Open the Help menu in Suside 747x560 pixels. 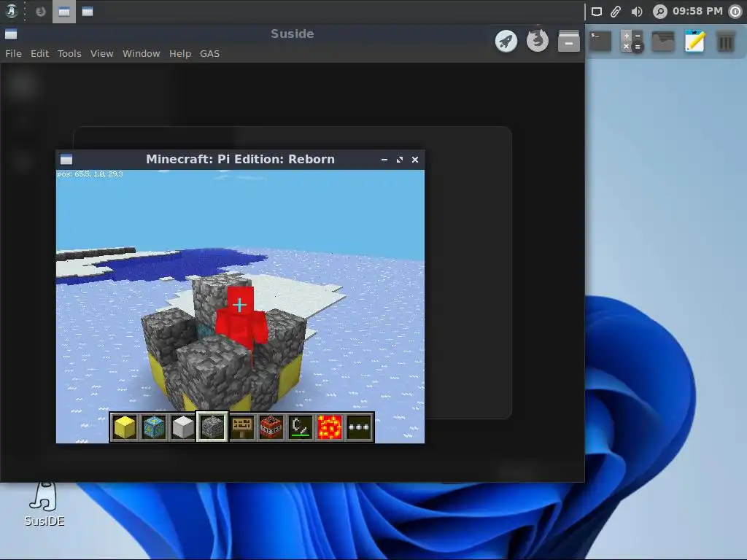[180, 54]
